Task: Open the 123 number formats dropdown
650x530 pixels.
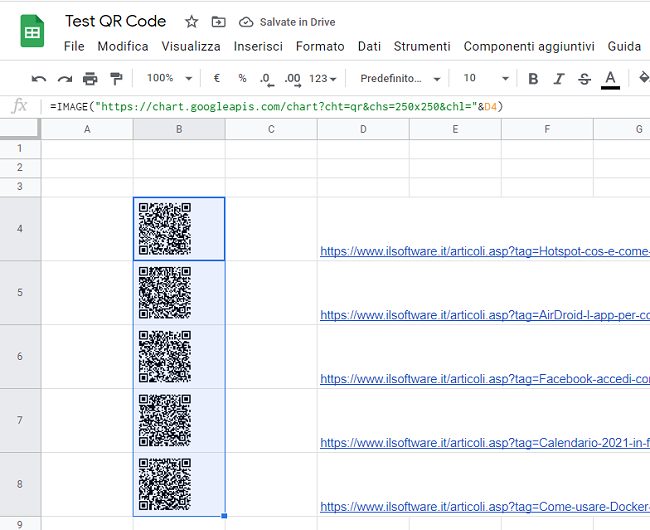Action: click(x=323, y=78)
